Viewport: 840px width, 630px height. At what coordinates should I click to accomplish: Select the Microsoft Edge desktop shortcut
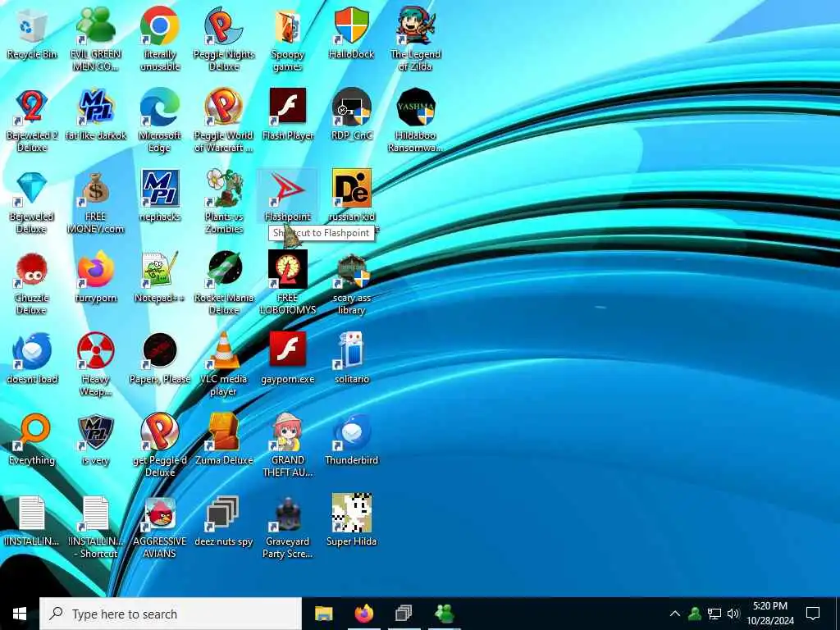click(x=160, y=121)
